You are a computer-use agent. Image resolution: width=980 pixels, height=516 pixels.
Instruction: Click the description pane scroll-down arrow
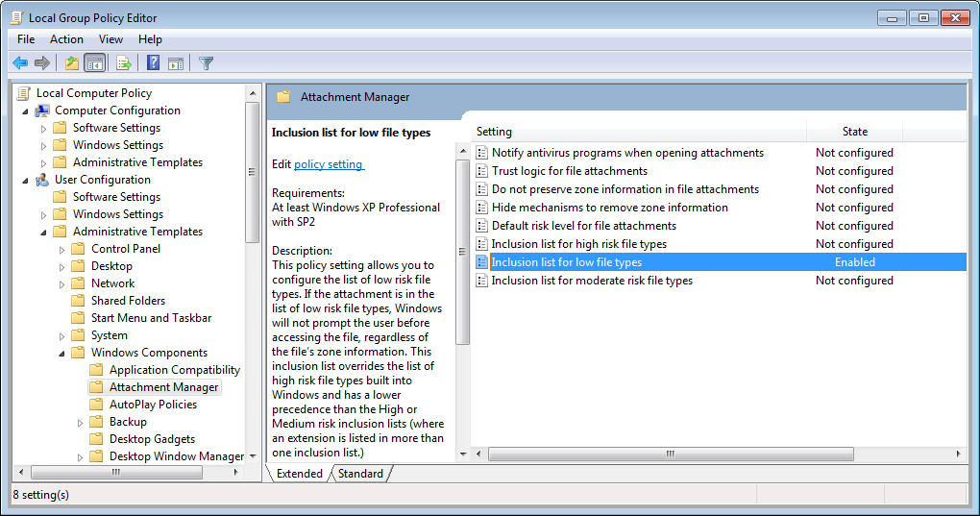[x=463, y=454]
